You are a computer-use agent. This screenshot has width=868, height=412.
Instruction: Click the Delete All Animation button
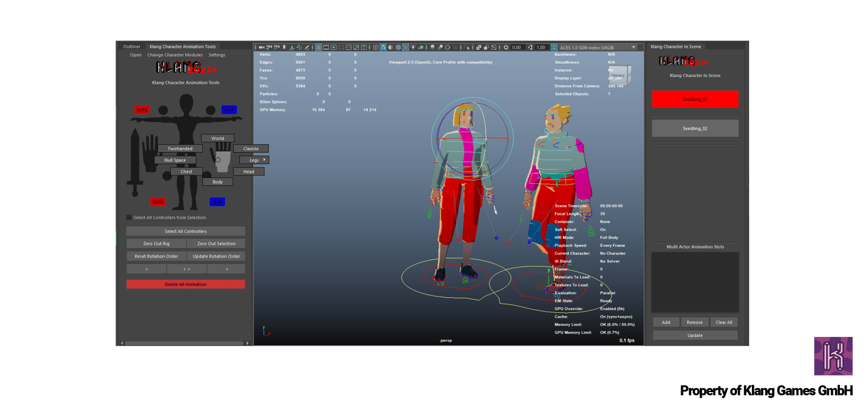[186, 284]
